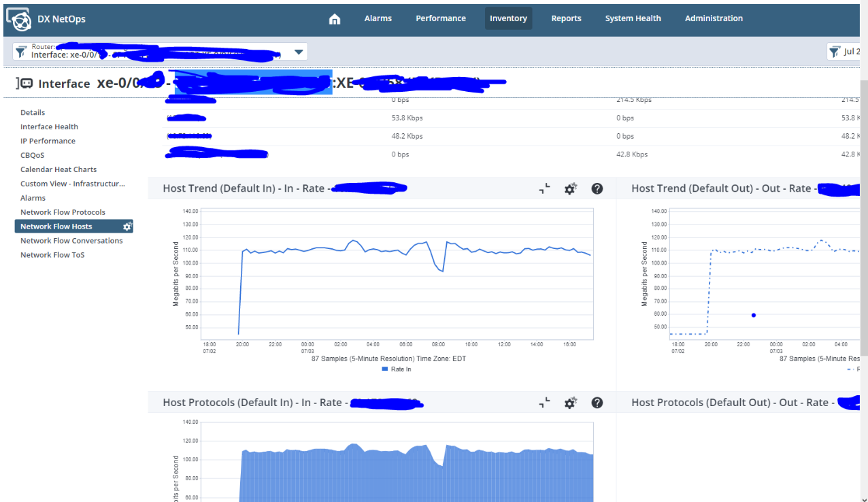868x502 pixels.
Task: Open the Interface Health page
Action: [x=49, y=127]
